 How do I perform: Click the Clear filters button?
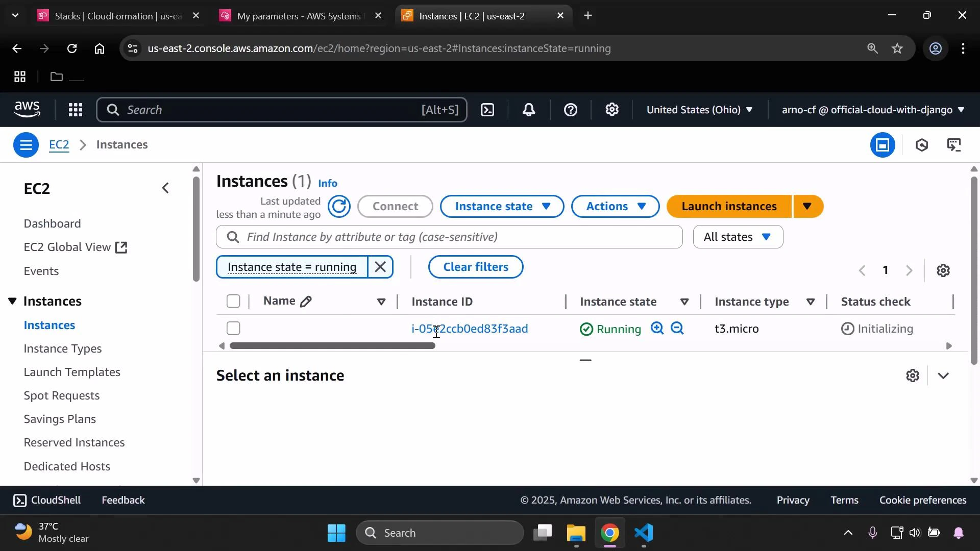click(x=475, y=267)
